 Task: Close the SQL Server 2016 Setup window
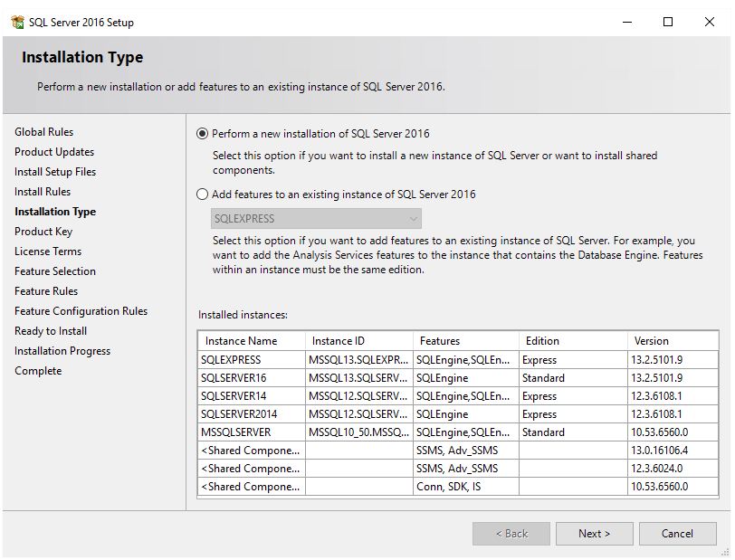tap(710, 22)
